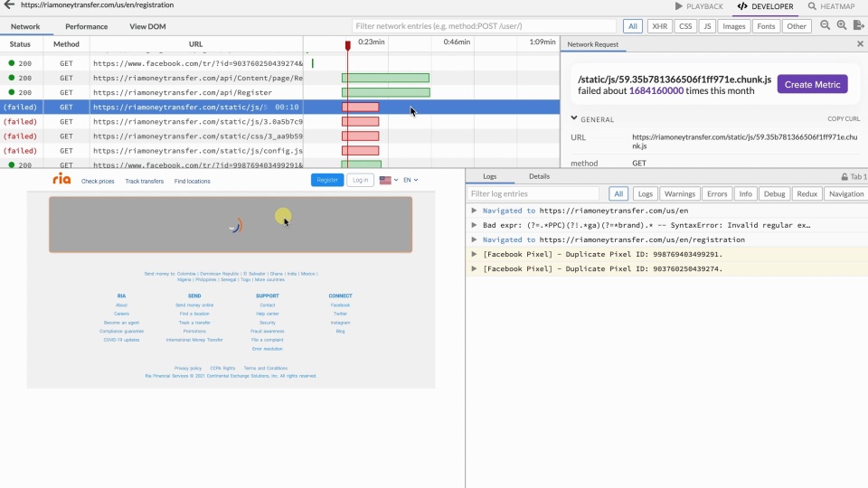
Task: Open the Find locations link
Action: point(192,182)
